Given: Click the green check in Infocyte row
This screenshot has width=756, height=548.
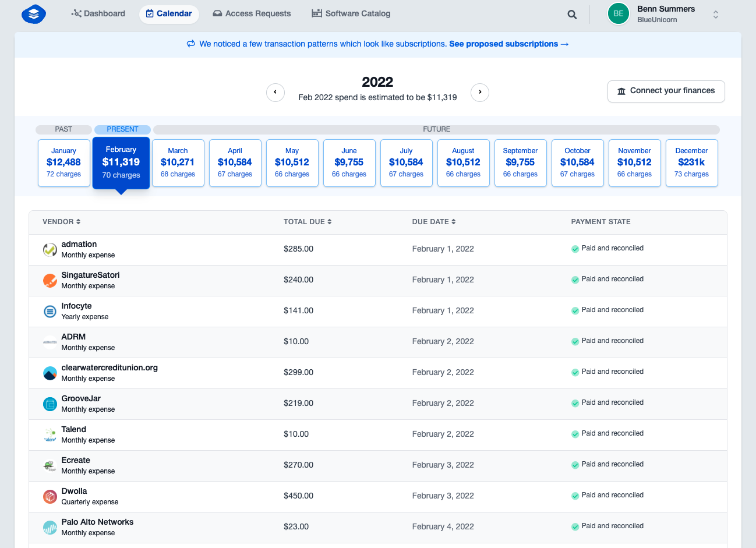Looking at the screenshot, I should (x=575, y=310).
